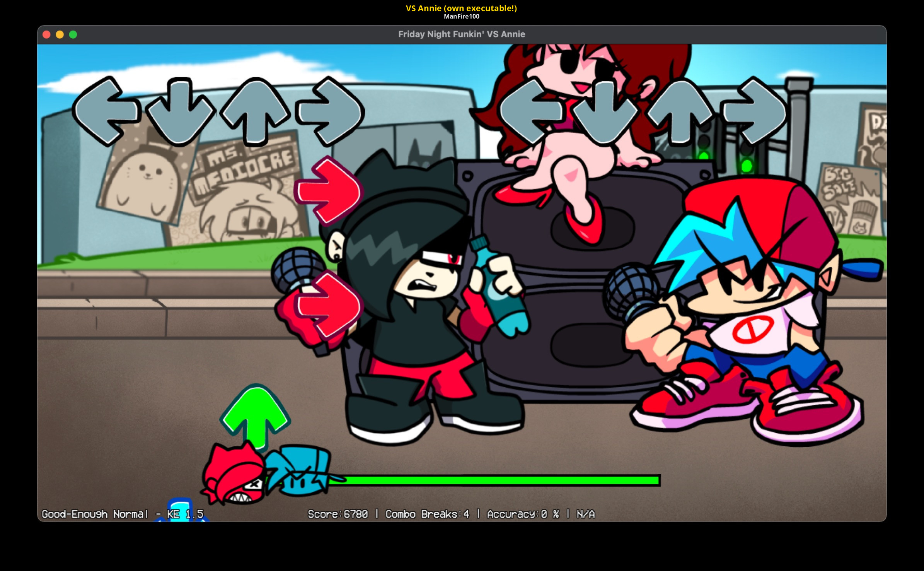Click the 'Good-Enough Normal - KE 1.5' label
924x571 pixels.
pyautogui.click(x=123, y=514)
